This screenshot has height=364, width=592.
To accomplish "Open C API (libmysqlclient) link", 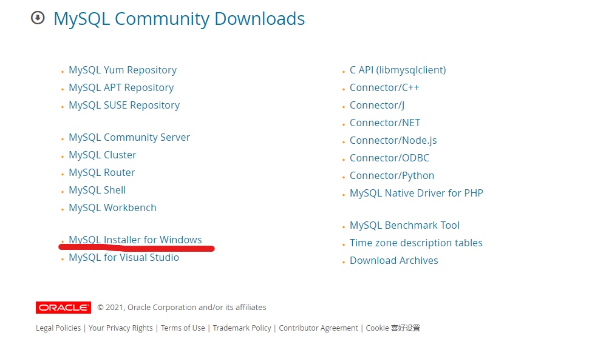I will 398,70.
